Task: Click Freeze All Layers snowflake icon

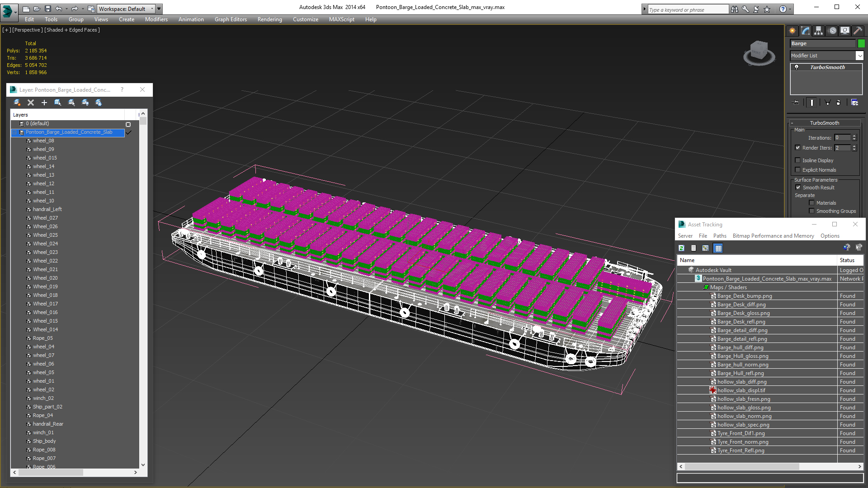Action: 99,103
